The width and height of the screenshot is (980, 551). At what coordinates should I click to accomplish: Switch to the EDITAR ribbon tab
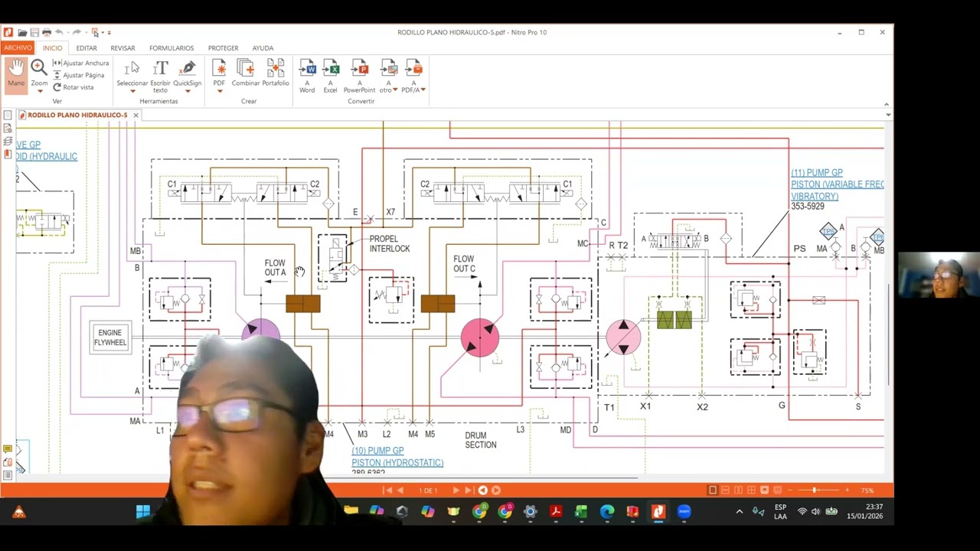point(87,47)
